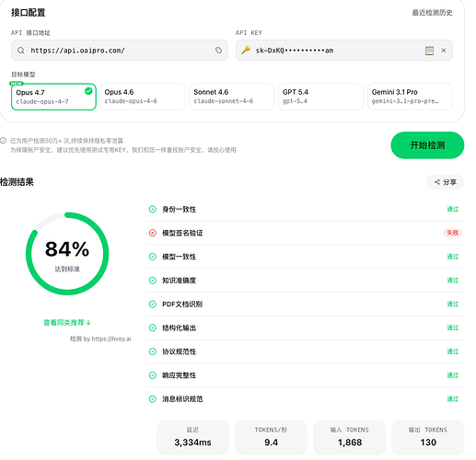Viewport: 476px width, 460px height.
Task: Select the Gemini 3.1 Pro model card
Action: pyautogui.click(x=410, y=97)
